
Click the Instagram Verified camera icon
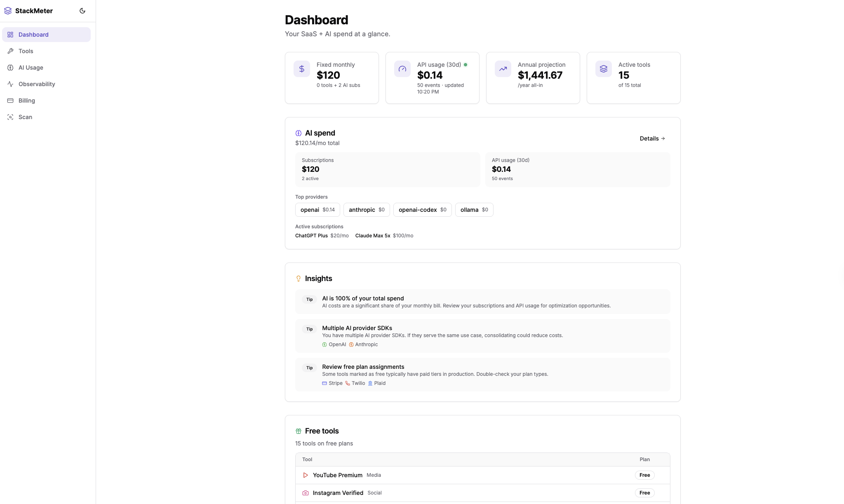click(x=306, y=493)
